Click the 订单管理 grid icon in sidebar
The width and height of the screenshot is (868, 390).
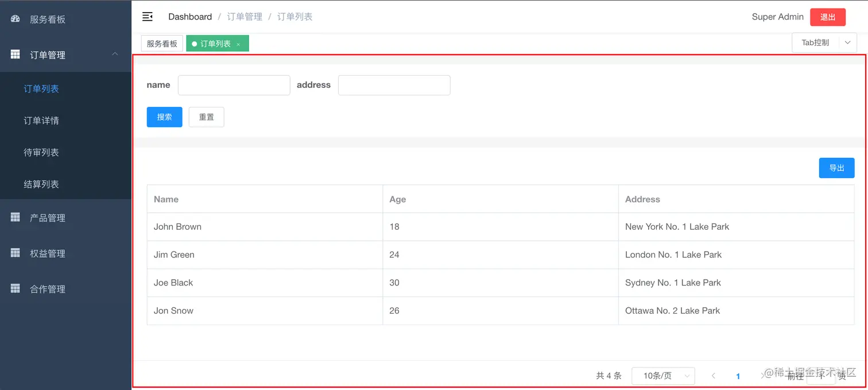15,55
